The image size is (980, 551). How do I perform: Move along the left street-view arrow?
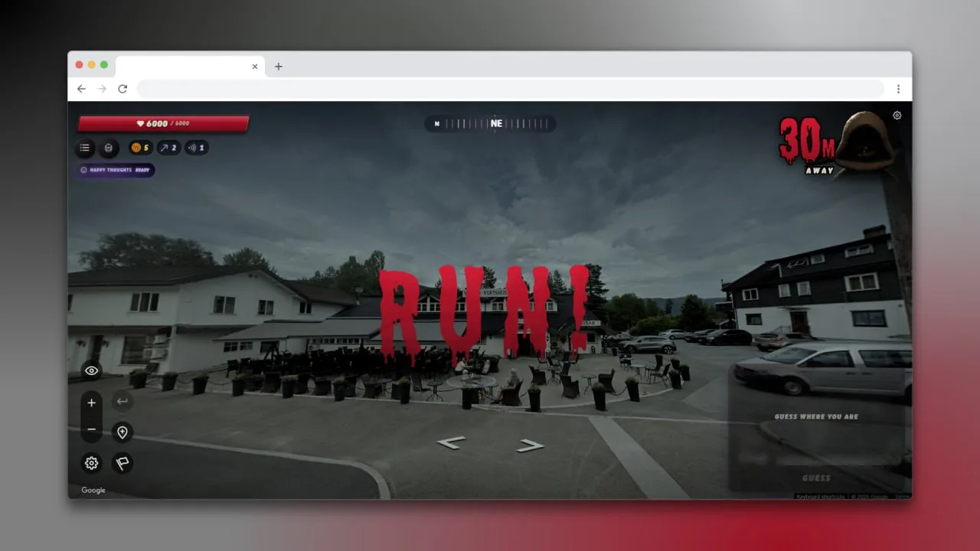pos(451,443)
